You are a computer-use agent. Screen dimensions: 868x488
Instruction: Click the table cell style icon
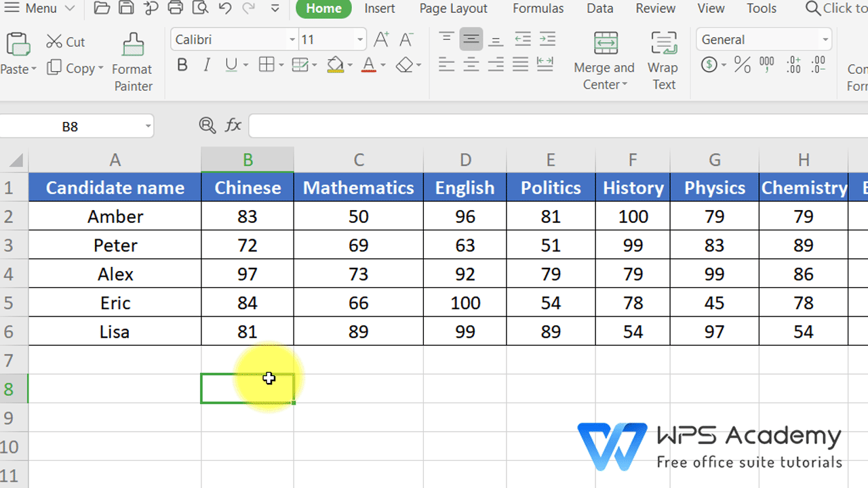[x=300, y=65]
